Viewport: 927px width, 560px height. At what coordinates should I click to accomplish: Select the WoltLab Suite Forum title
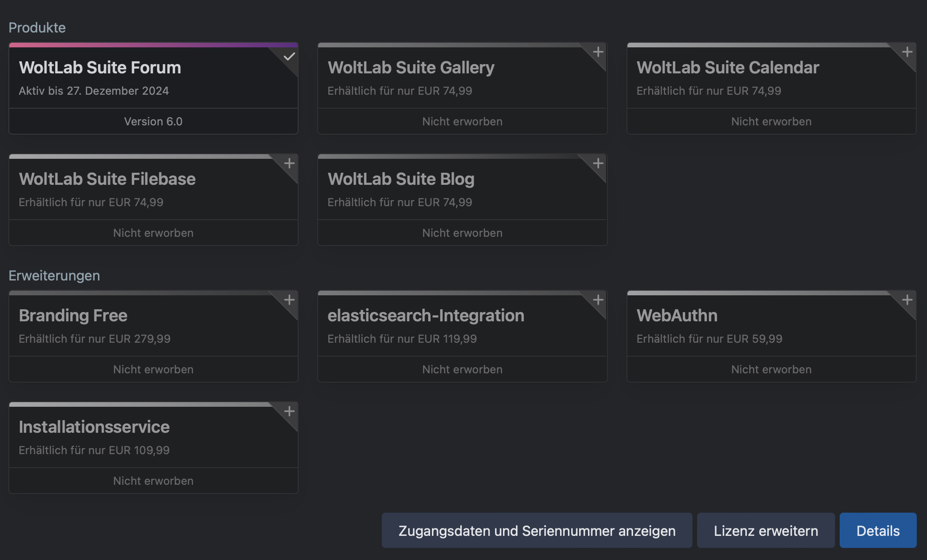[100, 68]
